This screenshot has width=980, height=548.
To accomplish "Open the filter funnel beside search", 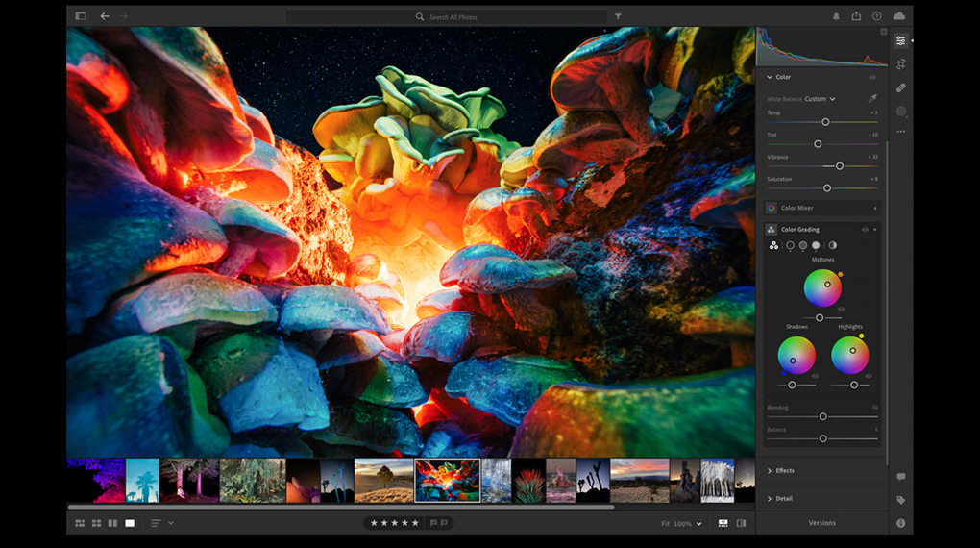I will coord(618,17).
